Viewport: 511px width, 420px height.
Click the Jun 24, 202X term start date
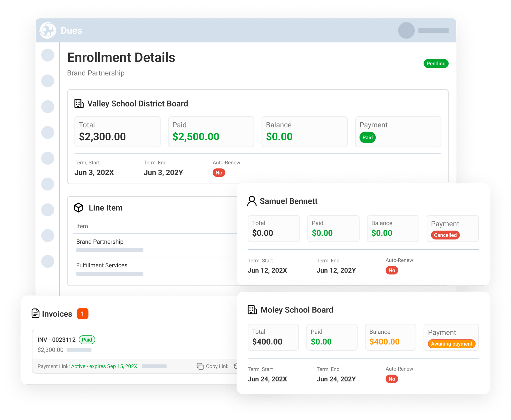(x=267, y=379)
